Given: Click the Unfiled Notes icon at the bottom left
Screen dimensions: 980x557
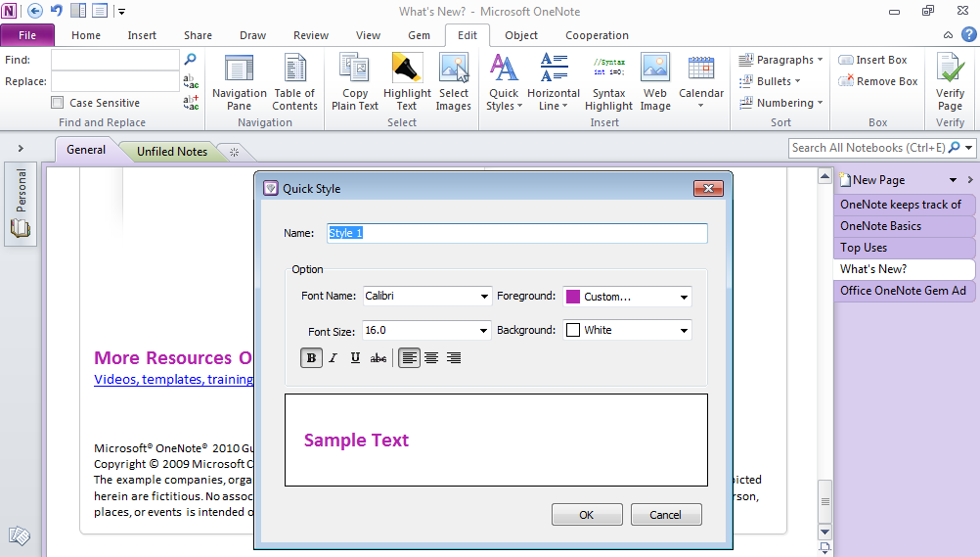Looking at the screenshot, I should (19, 535).
